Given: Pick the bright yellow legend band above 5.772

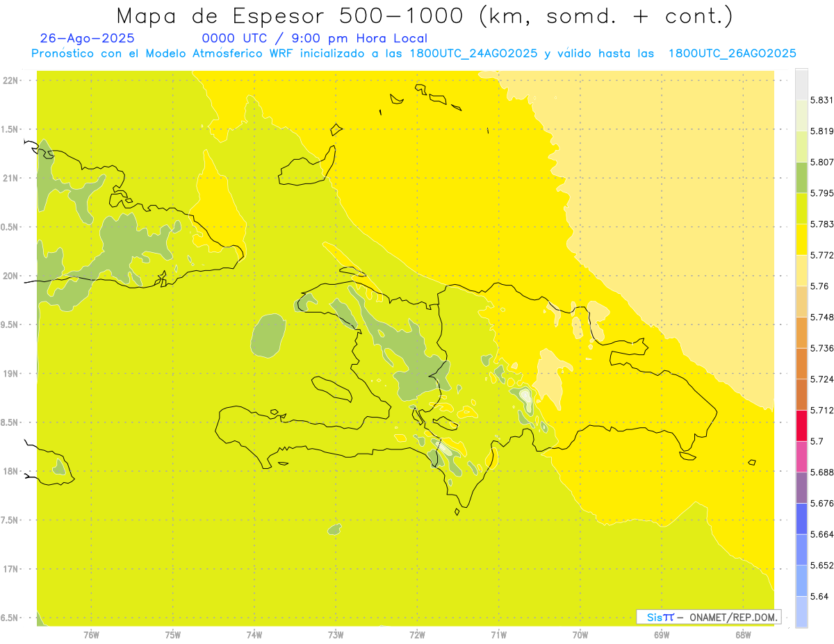Looking at the screenshot, I should click(801, 240).
